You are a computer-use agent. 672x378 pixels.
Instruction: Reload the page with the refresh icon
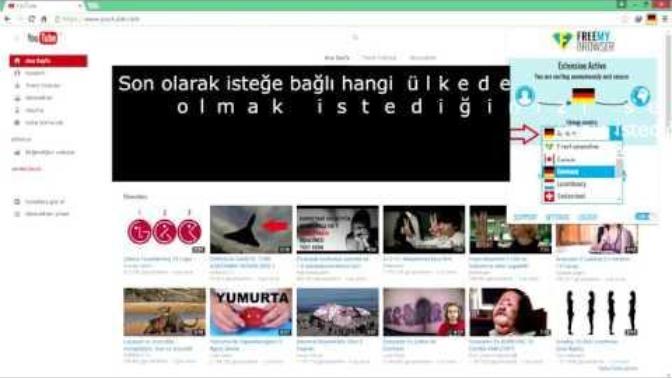pyautogui.click(x=32, y=19)
